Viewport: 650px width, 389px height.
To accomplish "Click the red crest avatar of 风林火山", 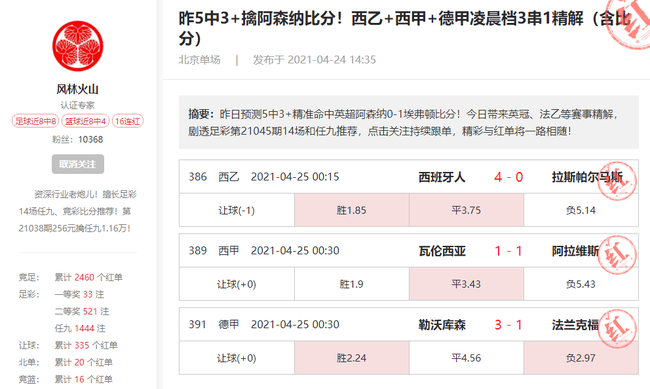I will (78, 46).
